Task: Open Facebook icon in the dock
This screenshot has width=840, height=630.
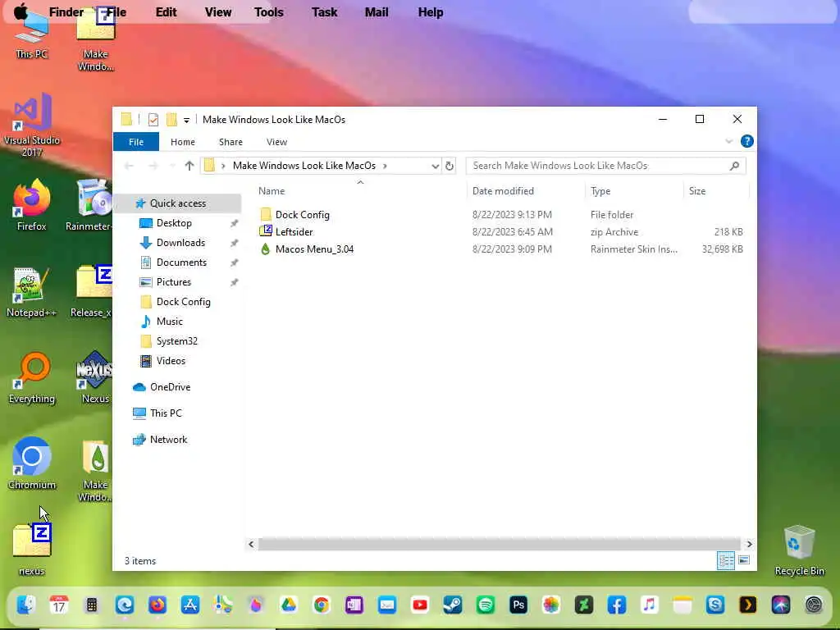Action: point(617,605)
